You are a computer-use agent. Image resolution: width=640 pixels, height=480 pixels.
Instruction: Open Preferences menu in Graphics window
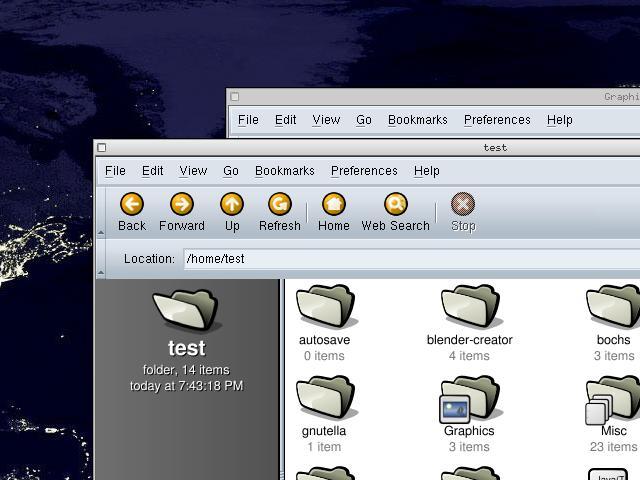tap(497, 120)
